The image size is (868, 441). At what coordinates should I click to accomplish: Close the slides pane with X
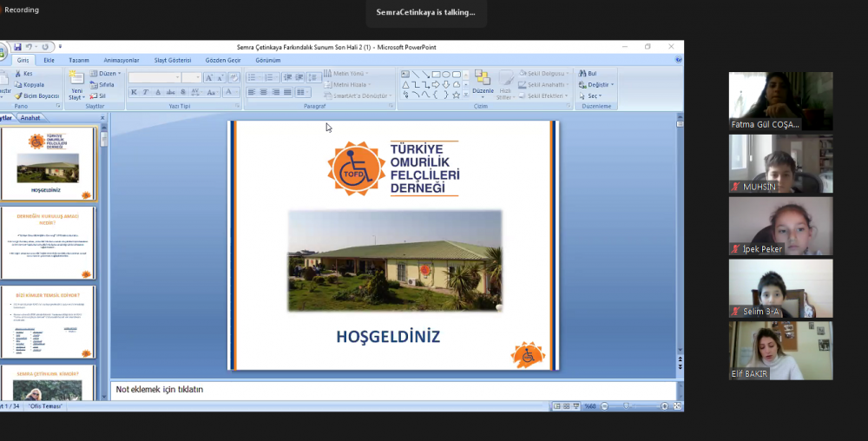[x=102, y=118]
